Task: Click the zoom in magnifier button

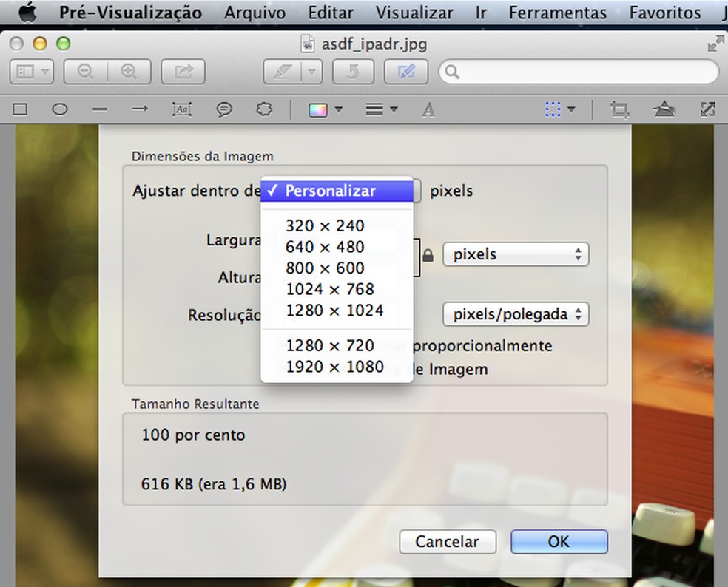Action: 129,72
